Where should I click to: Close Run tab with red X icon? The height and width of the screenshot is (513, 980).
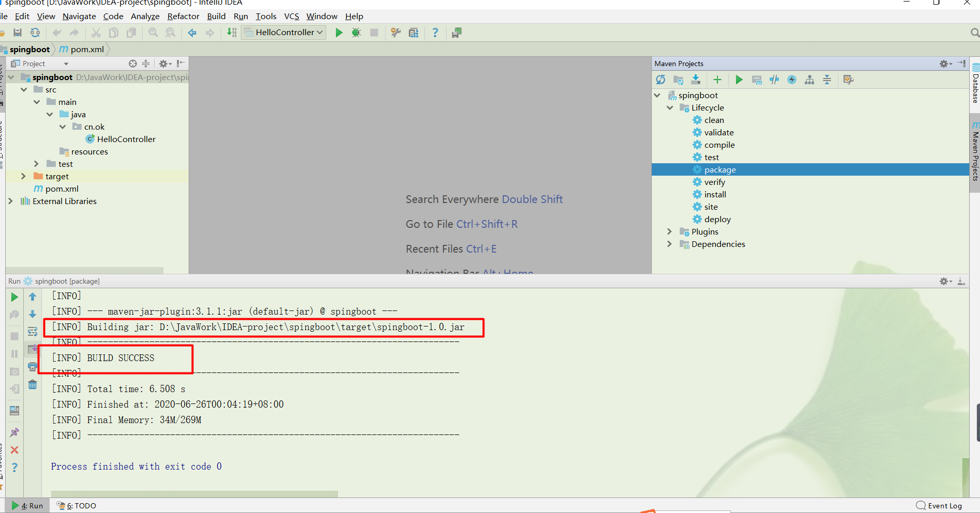[x=14, y=450]
